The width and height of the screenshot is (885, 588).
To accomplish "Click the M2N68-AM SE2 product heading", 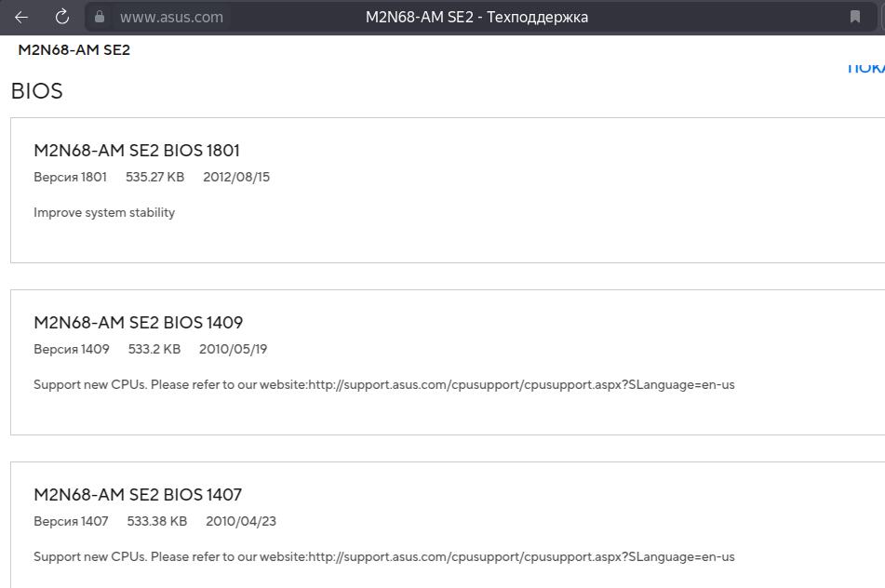I will coord(74,50).
